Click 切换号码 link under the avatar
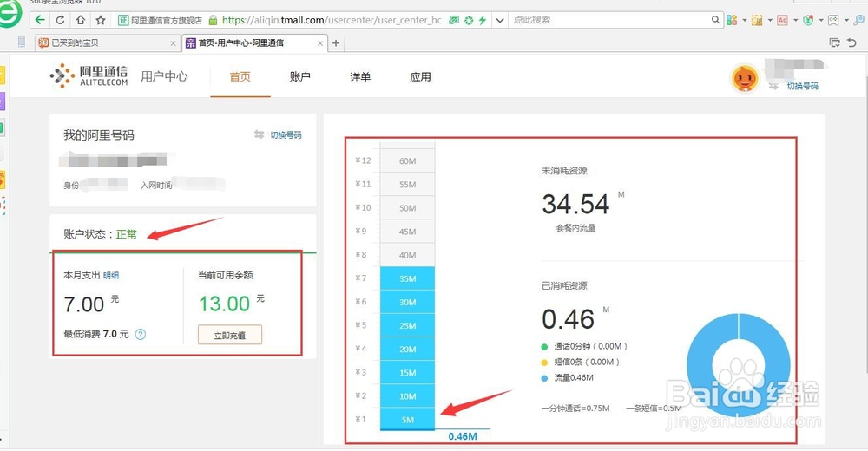Viewport: 868px width, 451px height. point(803,87)
